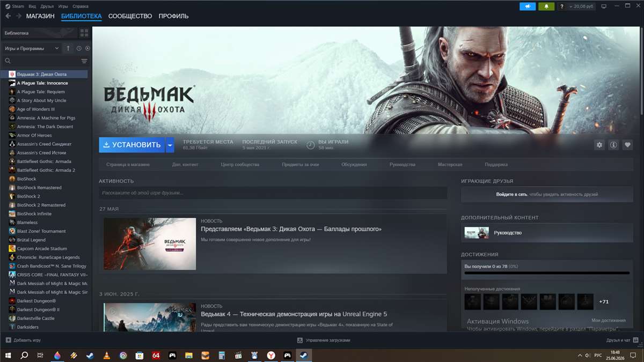Viewport: 644px width, 362px height.
Task: Open Calculator from the taskbar
Action: pos(221,355)
